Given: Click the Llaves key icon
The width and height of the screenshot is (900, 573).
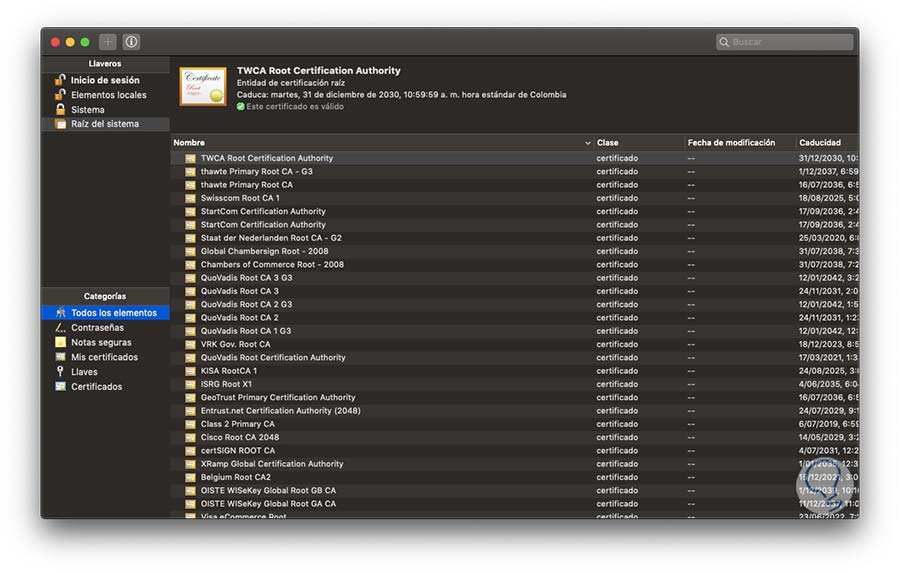Looking at the screenshot, I should (60, 371).
